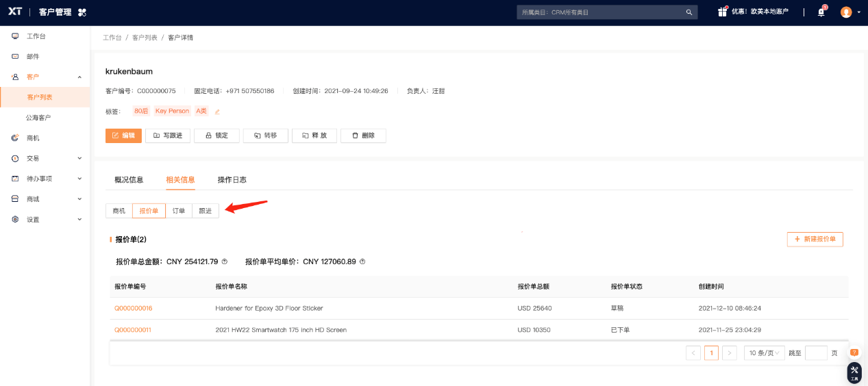The width and height of the screenshot is (868, 386).
Task: Click the user avatar
Action: [846, 12]
